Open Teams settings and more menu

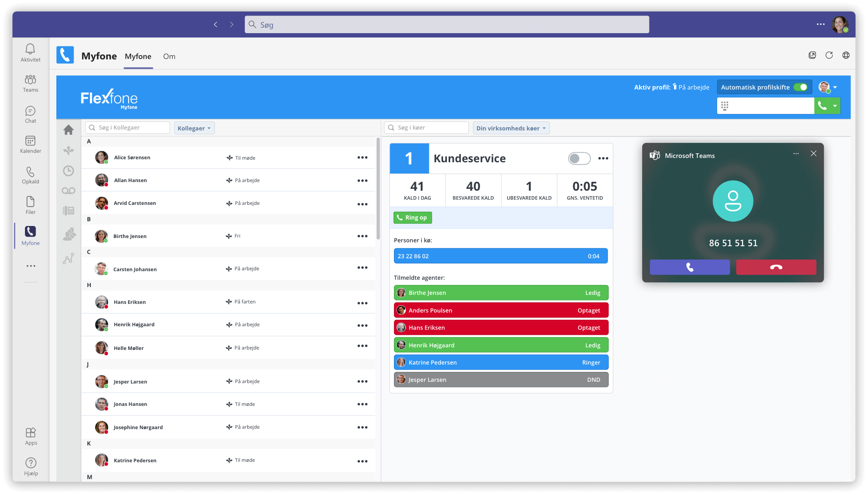(820, 25)
